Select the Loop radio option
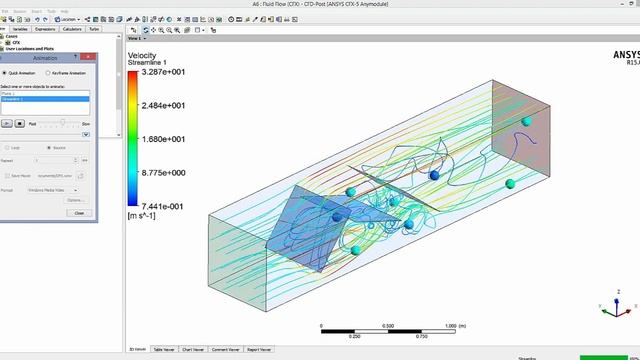 (7, 148)
